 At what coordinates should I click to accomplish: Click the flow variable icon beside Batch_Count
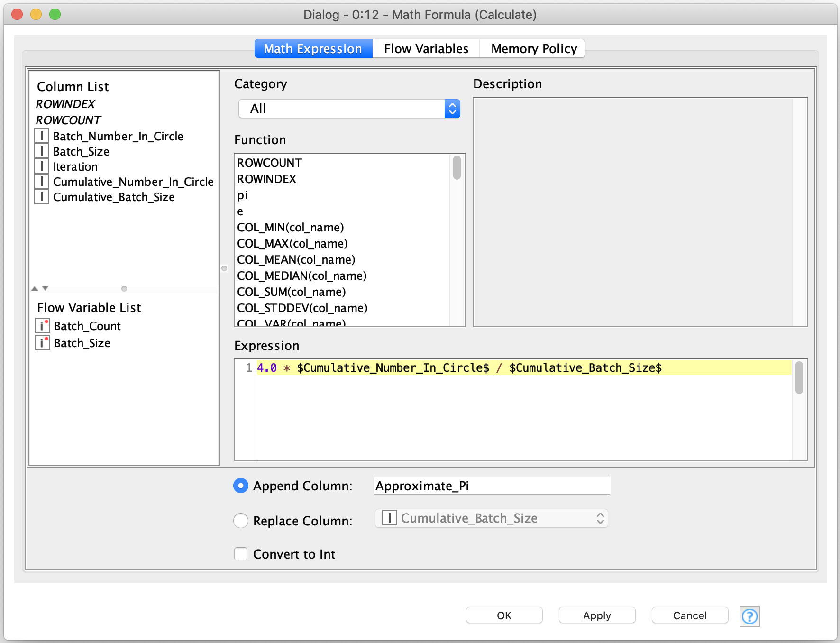tap(43, 326)
